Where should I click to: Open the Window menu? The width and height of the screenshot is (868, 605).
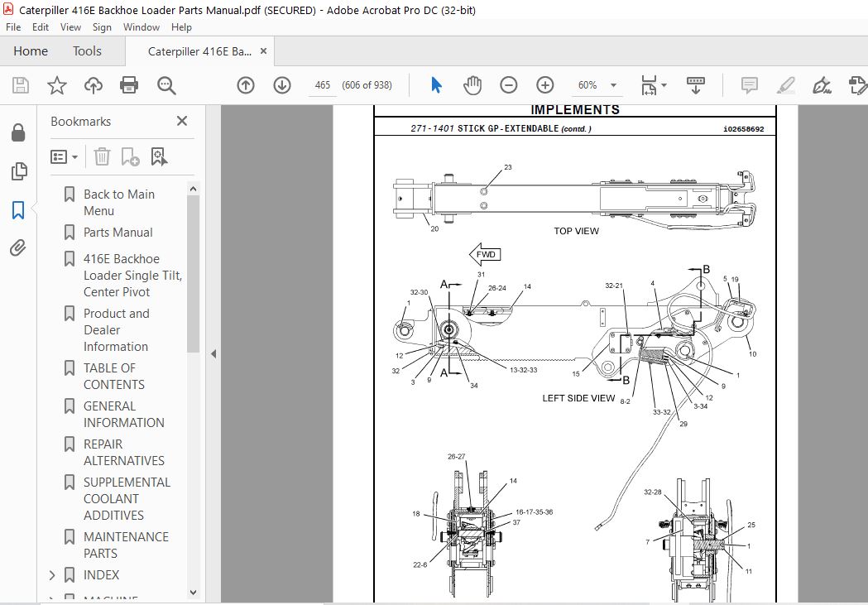pos(141,27)
